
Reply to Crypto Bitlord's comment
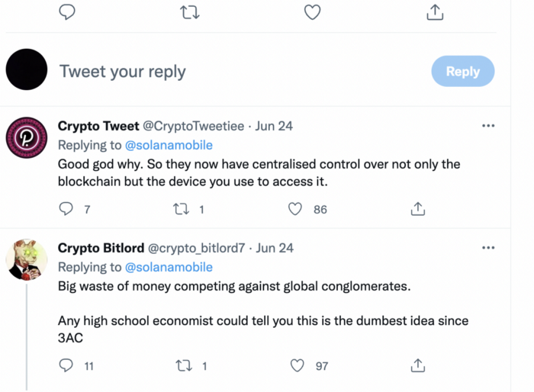tap(66, 366)
